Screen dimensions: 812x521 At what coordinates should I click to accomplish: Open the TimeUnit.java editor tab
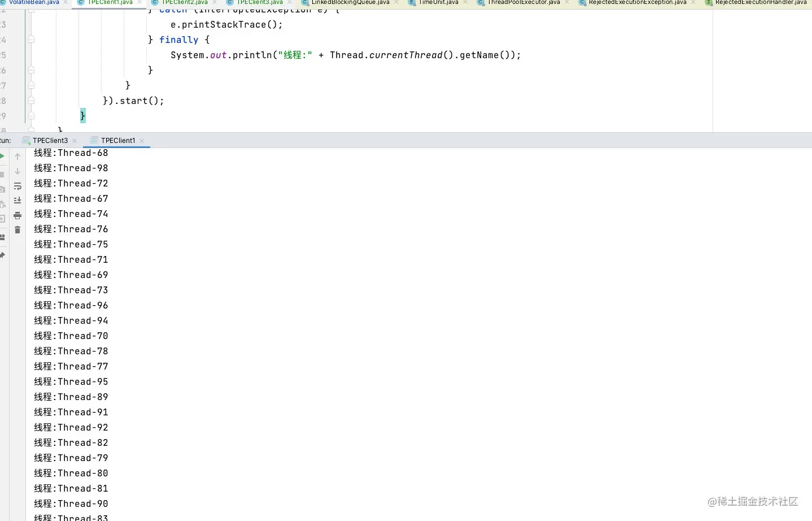click(x=438, y=2)
